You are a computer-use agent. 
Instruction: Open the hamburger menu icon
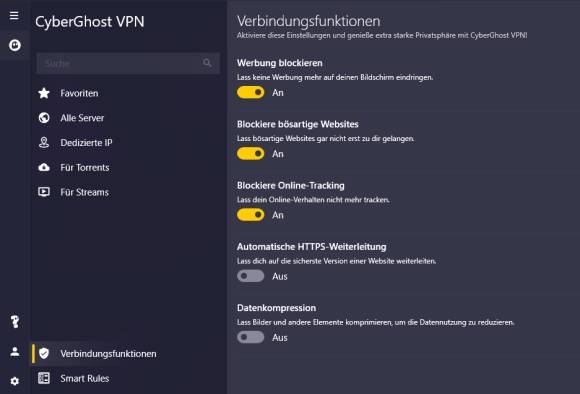point(14,16)
